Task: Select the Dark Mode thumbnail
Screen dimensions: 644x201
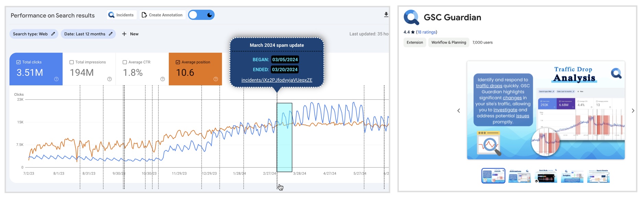Action: click(546, 176)
